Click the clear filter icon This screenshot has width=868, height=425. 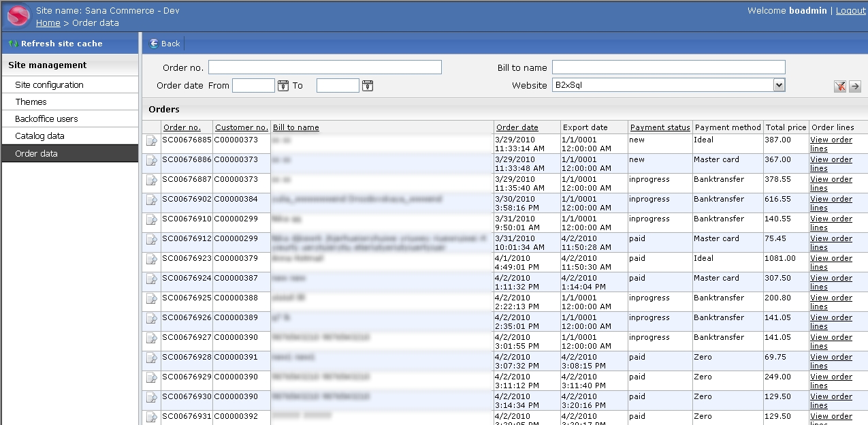[x=840, y=86]
